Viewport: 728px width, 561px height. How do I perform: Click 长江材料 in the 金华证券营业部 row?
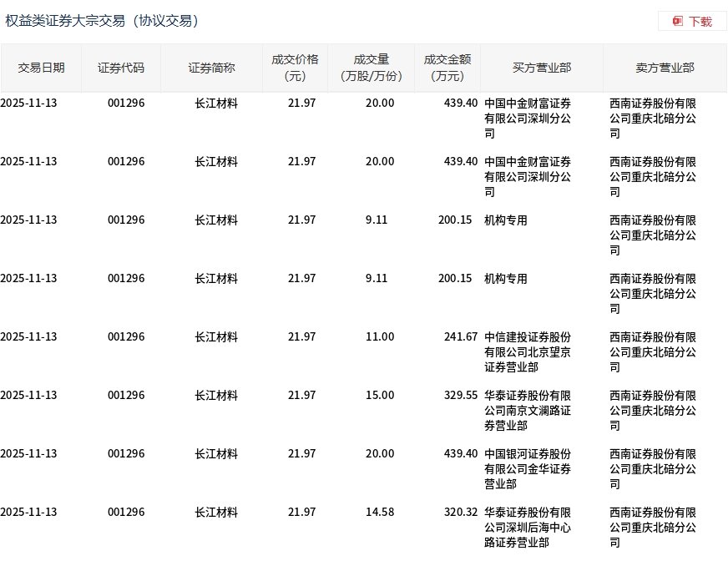pos(216,453)
